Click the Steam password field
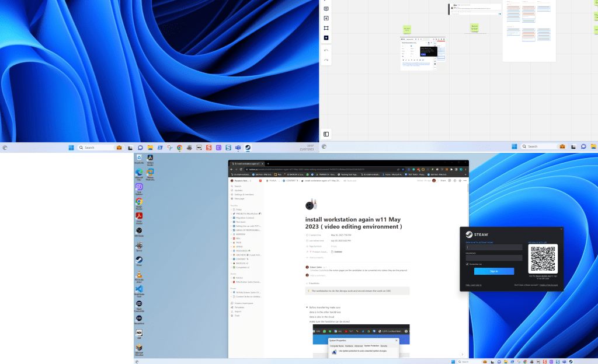Screen dimensions: 598x364 pyautogui.click(x=494, y=258)
